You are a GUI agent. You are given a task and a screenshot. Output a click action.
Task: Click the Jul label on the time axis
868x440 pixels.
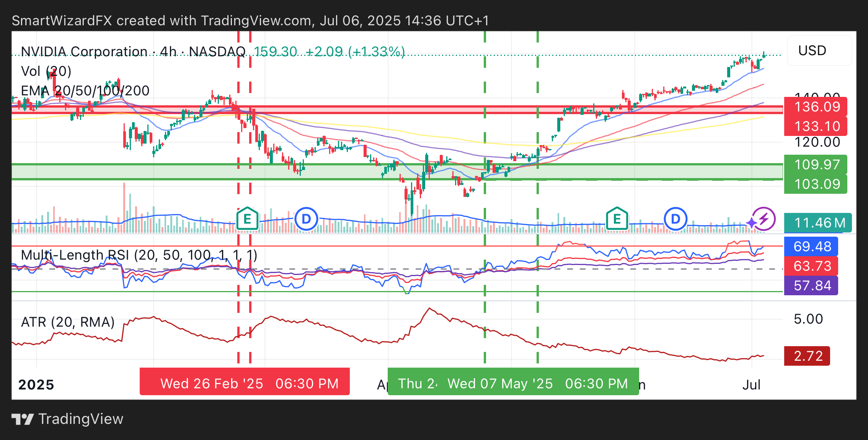[x=751, y=384]
